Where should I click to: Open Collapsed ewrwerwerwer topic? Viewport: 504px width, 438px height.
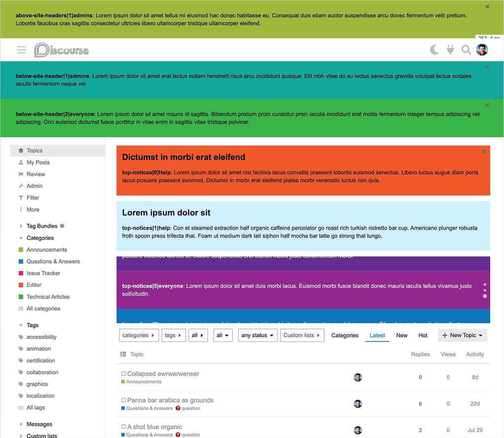coord(163,373)
